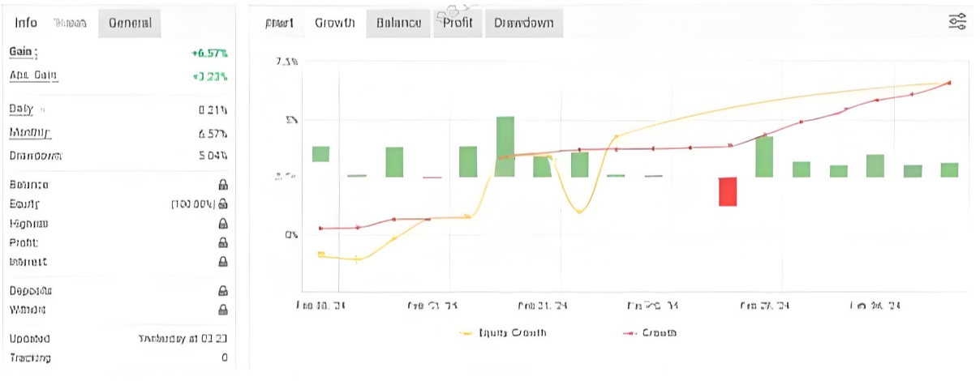Image resolution: width=980 pixels, height=381 pixels.
Task: Click the lock icon beside Equity
Action: [x=222, y=204]
